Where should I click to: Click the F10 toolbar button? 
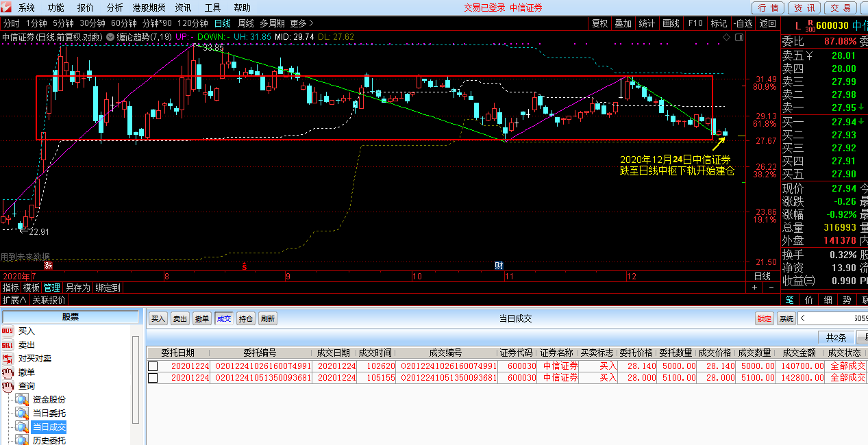[695, 23]
